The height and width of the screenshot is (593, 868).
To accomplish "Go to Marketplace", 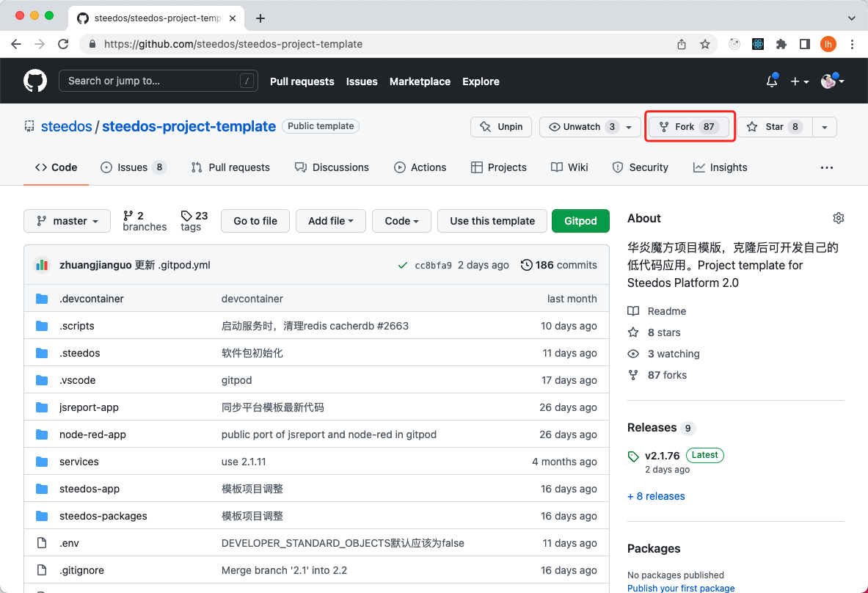I will (x=420, y=81).
